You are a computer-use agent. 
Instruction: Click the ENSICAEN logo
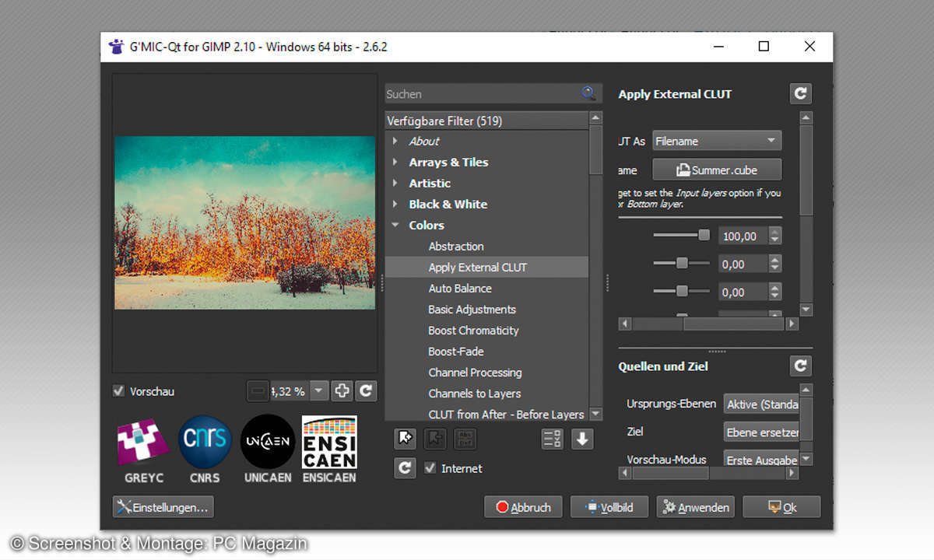pyautogui.click(x=329, y=449)
